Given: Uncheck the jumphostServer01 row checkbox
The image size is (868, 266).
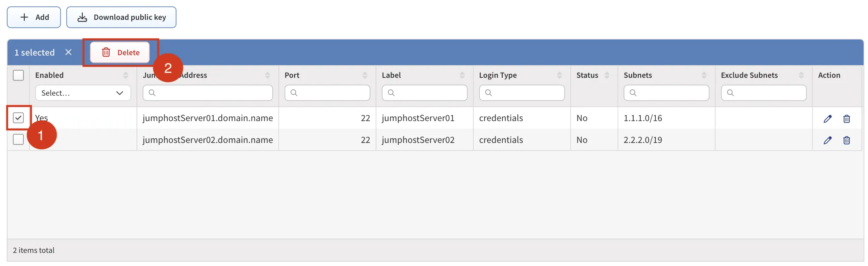Looking at the screenshot, I should (x=18, y=118).
